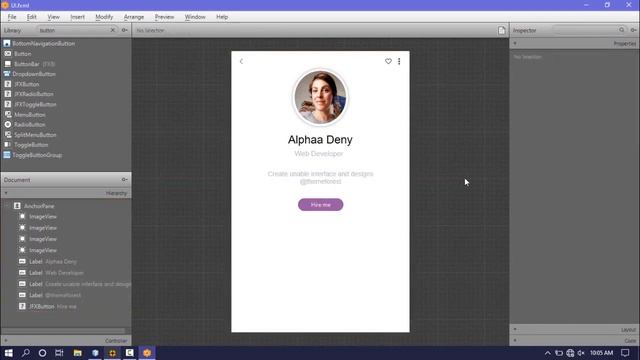Click the three-dot menu icon in canvas

pos(399,61)
